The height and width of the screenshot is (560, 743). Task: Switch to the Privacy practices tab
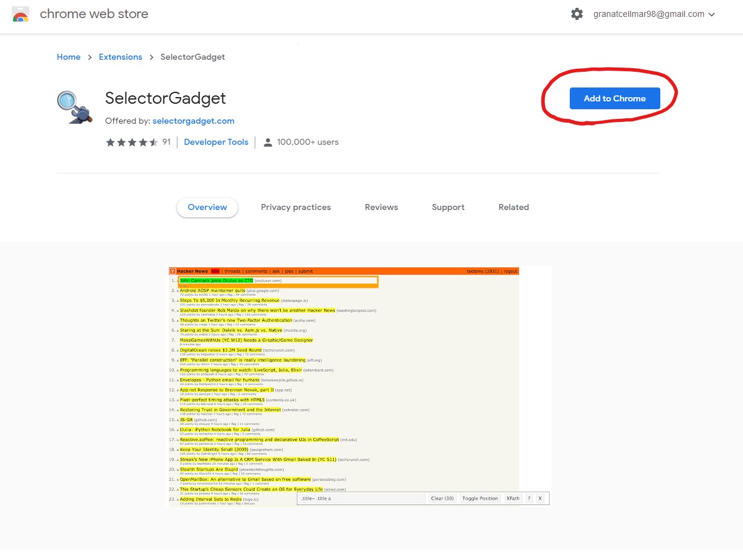click(296, 207)
